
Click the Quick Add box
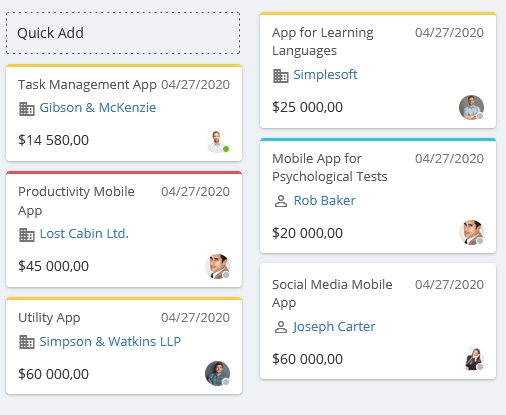pos(123,33)
